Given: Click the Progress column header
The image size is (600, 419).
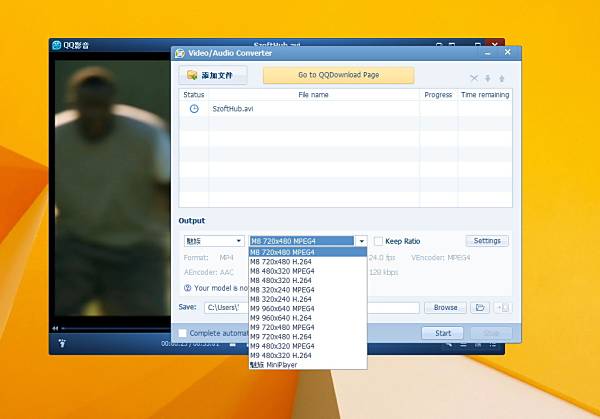Looking at the screenshot, I should (438, 95).
